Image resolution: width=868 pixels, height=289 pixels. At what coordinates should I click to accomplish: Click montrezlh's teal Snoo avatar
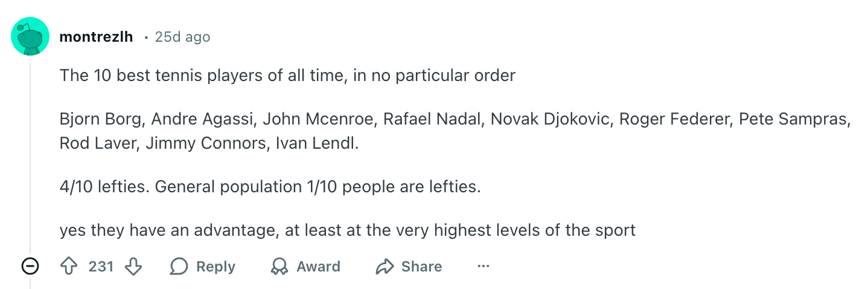(30, 37)
